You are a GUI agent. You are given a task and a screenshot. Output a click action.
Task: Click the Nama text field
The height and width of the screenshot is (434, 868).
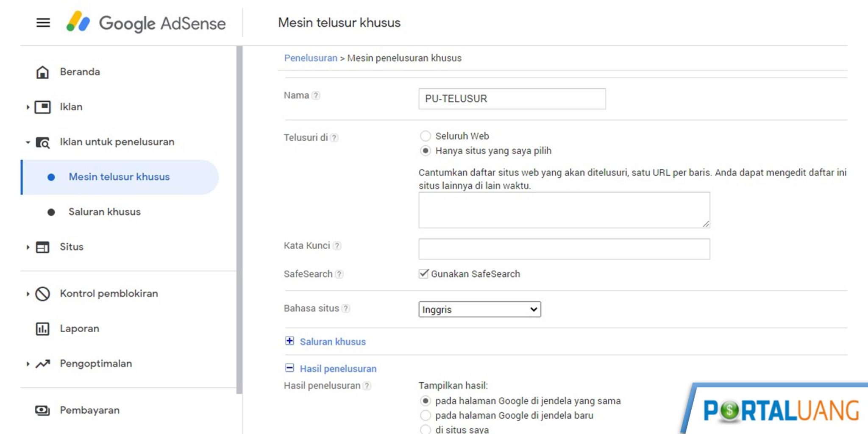tap(512, 99)
